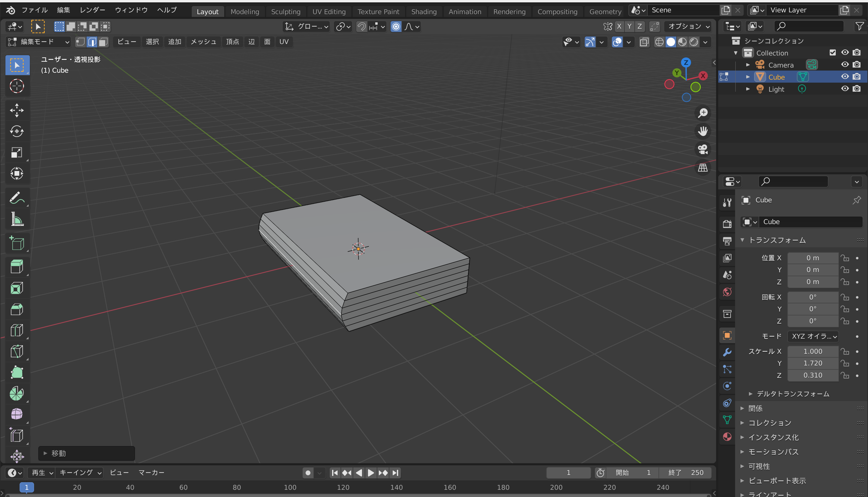Image resolution: width=868 pixels, height=497 pixels.
Task: Open the Modifier properties wrench tab
Action: click(727, 352)
